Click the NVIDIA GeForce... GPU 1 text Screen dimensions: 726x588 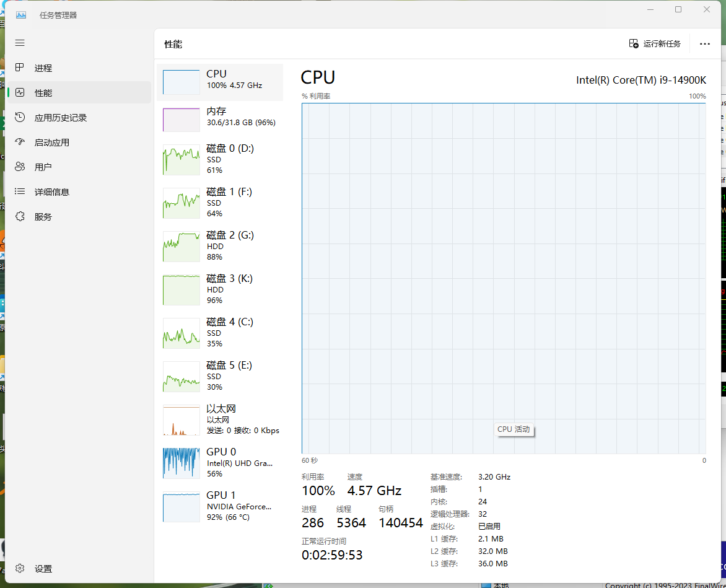tap(239, 506)
